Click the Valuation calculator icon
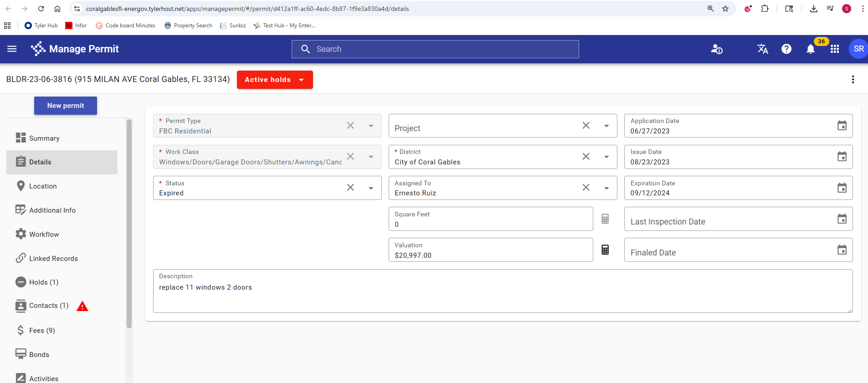This screenshot has height=383, width=868. coord(605,250)
